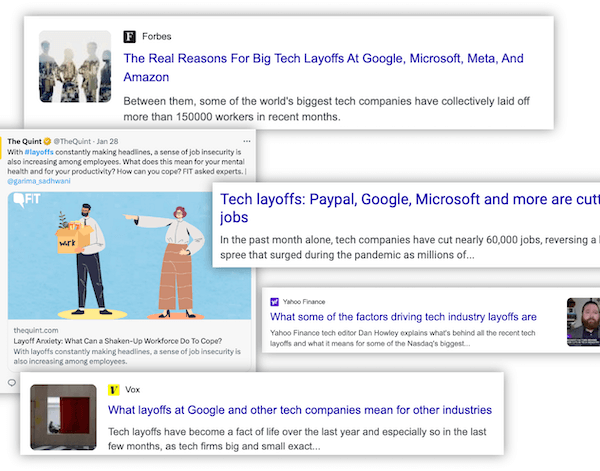The height and width of the screenshot is (471, 600).
Task: Click the Vox logo icon
Action: tap(114, 388)
